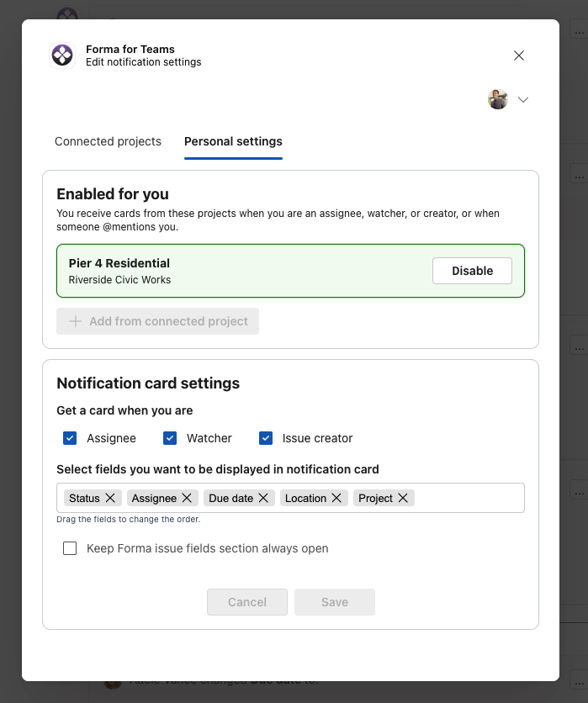588x703 pixels.
Task: Click the user avatar photo
Action: pos(498,99)
